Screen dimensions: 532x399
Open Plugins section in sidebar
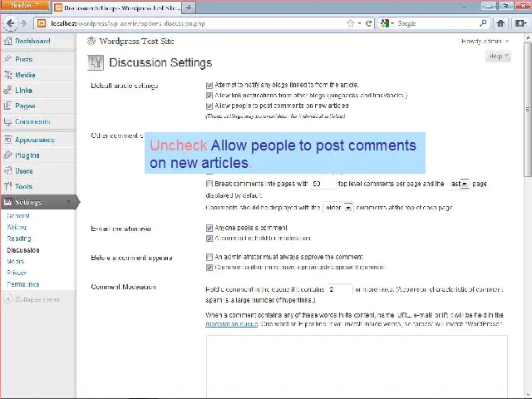click(27, 155)
